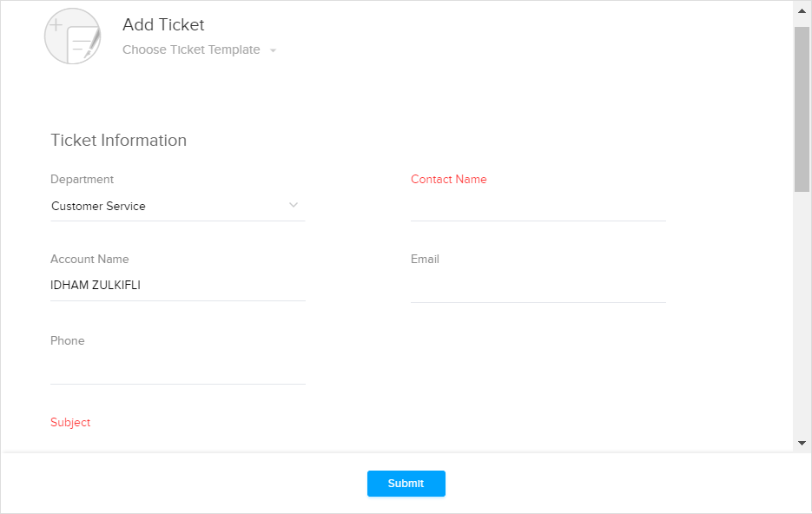The width and height of the screenshot is (812, 514).
Task: Click the vertical scrollbar thumb
Action: tap(802, 109)
